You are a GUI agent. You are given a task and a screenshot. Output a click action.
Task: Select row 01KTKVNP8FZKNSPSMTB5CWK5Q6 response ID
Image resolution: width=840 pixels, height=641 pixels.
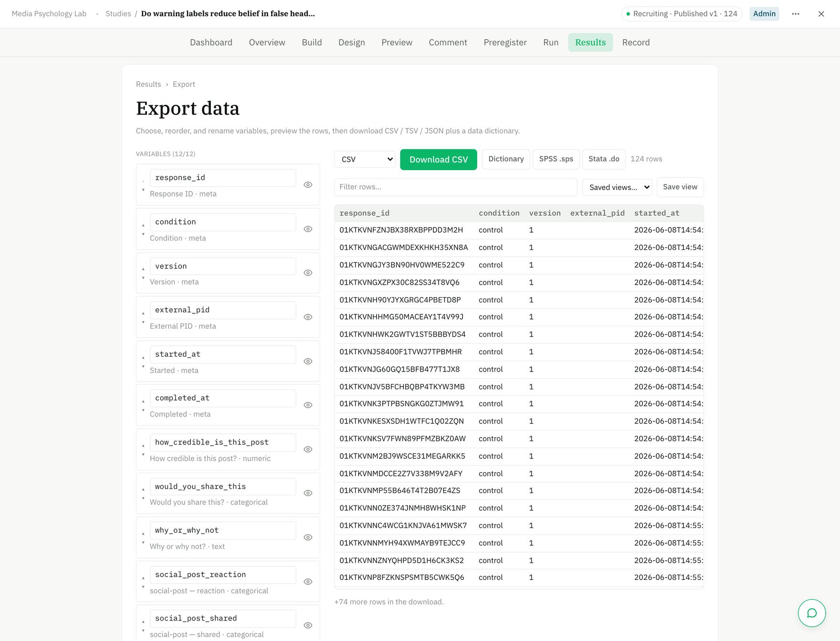click(x=401, y=578)
